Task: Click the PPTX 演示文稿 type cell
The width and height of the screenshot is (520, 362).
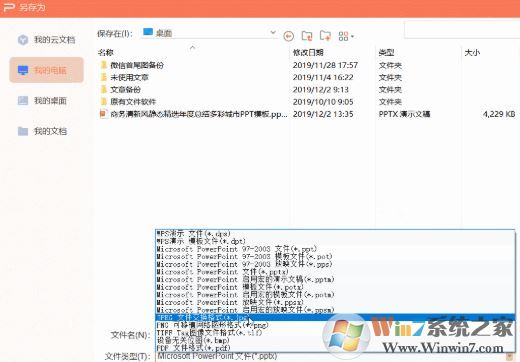Action: (x=404, y=114)
